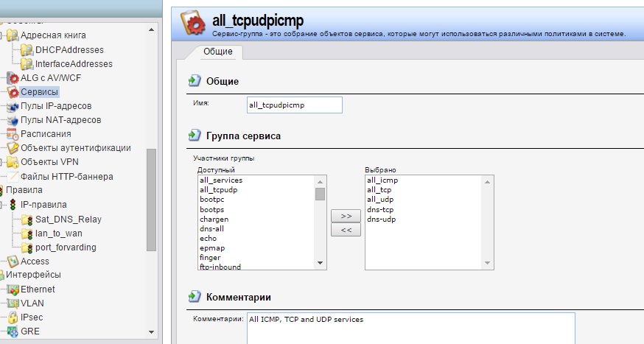
Task: Remove selected service with << button
Action: tap(346, 230)
